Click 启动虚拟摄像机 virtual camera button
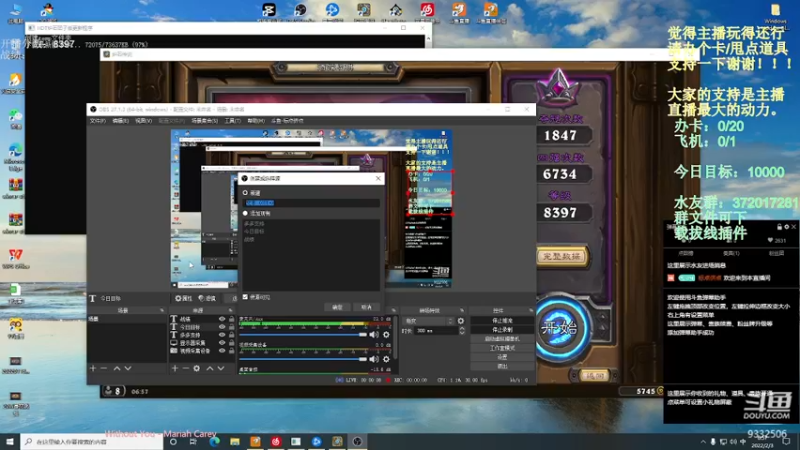The image size is (800, 450). pos(502,339)
